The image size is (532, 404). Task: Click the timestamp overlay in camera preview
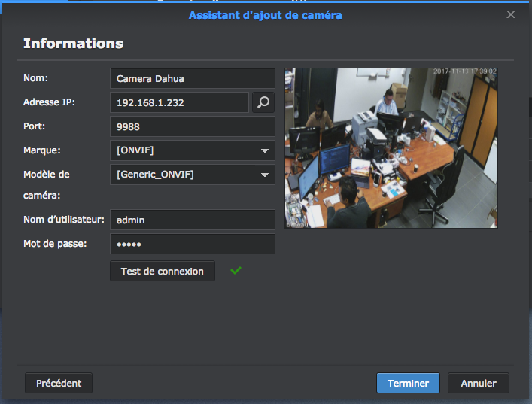pyautogui.click(x=464, y=71)
